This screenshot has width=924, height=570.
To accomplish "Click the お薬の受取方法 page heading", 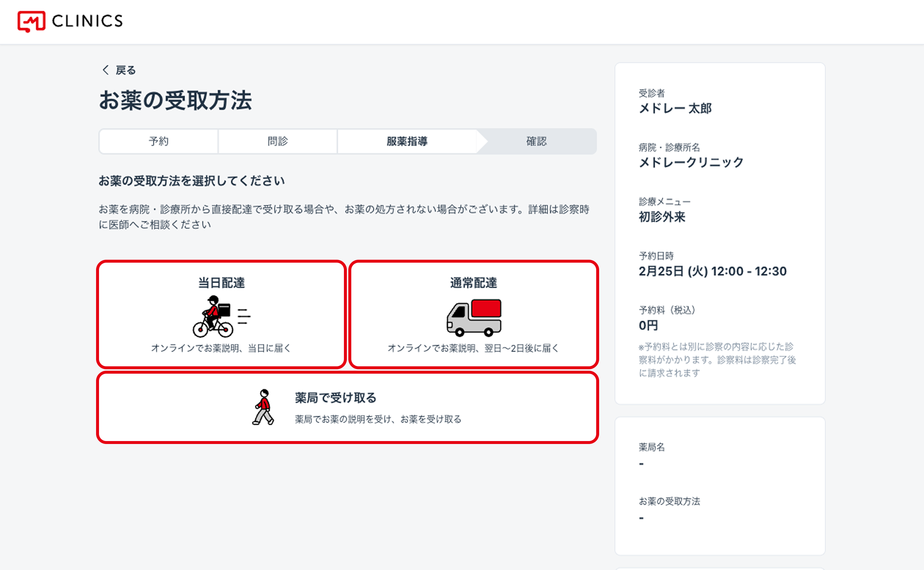I will point(175,101).
